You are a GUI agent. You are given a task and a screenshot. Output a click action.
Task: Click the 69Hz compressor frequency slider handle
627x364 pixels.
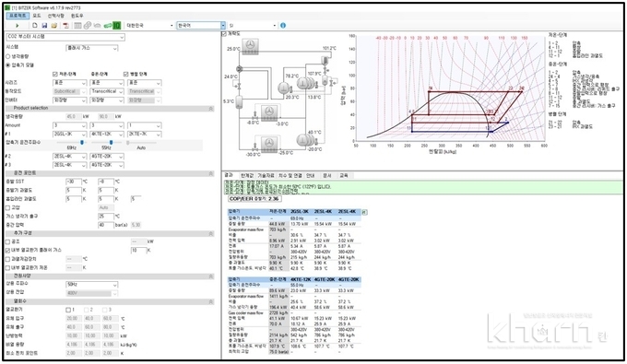pos(82,142)
